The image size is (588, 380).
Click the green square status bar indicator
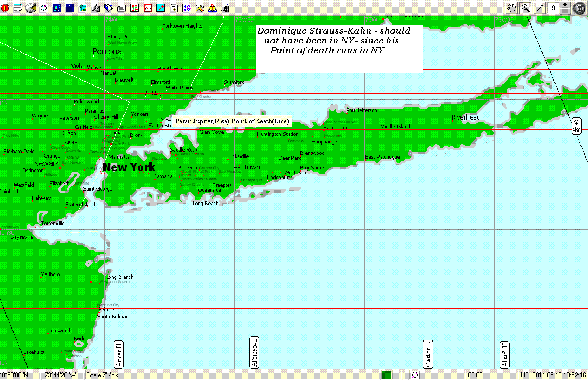[387, 375]
